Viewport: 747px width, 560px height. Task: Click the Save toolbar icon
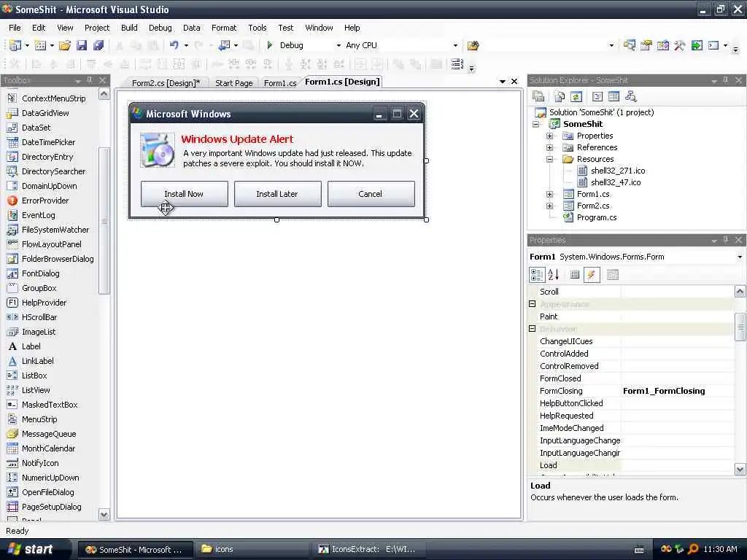tap(82, 45)
